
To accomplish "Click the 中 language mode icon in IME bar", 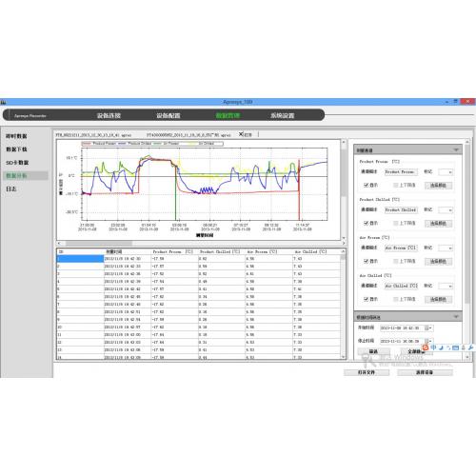I will [x=433, y=347].
